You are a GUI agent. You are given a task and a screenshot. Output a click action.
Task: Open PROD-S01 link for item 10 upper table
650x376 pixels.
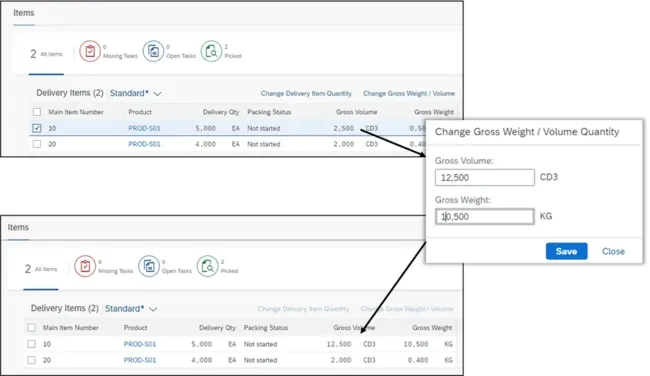(144, 128)
